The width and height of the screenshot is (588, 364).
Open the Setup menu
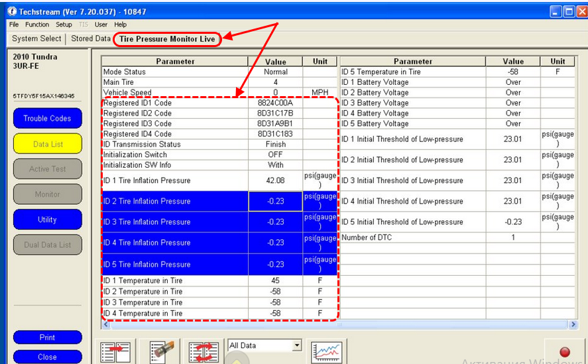64,25
